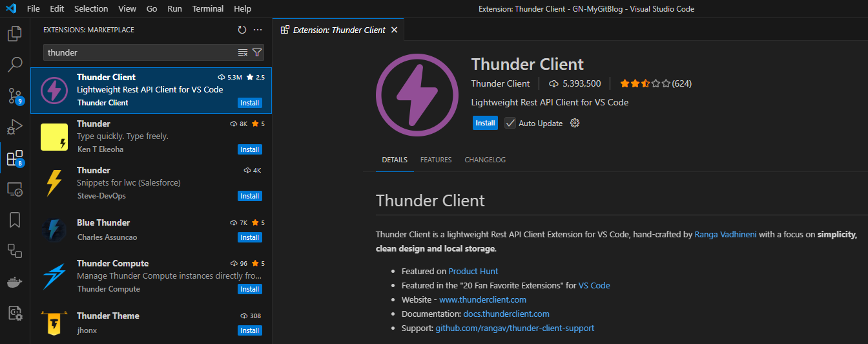Image resolution: width=868 pixels, height=344 pixels.
Task: Click the yellow Thunder extension icon
Action: (54, 137)
